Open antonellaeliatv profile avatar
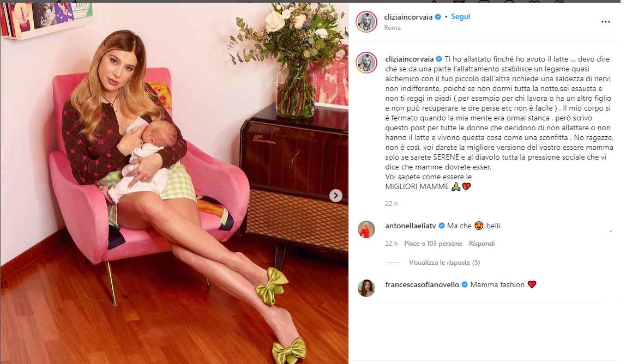Screen dimensions: 626x364 [366, 229]
